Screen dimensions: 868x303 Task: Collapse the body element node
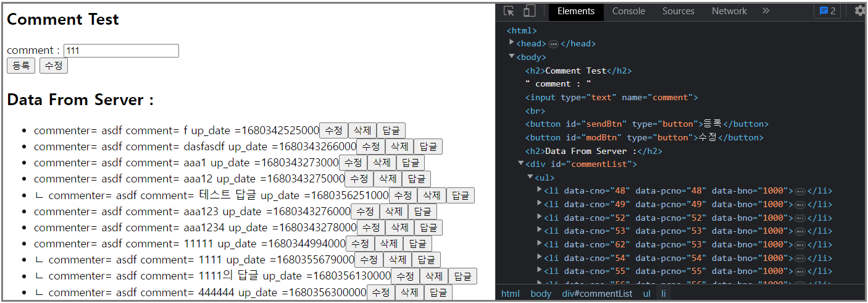(512, 57)
